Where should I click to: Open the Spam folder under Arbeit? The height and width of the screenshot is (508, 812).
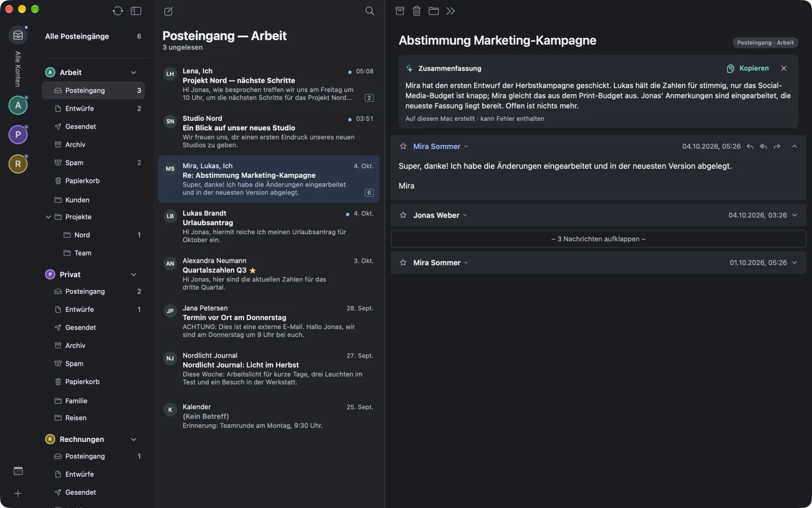(93, 163)
